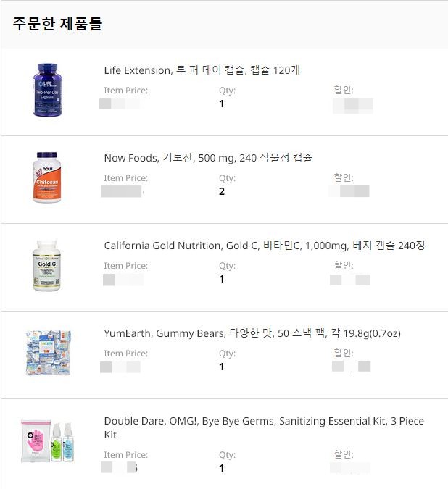This screenshot has height=489, width=448.
Task: Open the Life Extension Two-Per-Day bottle image
Action: click(47, 90)
